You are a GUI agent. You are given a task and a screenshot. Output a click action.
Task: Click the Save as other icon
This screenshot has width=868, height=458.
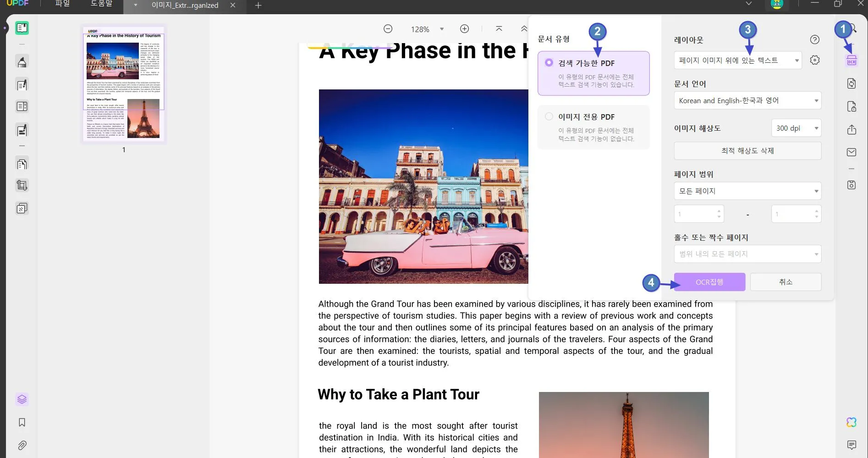[x=852, y=185]
